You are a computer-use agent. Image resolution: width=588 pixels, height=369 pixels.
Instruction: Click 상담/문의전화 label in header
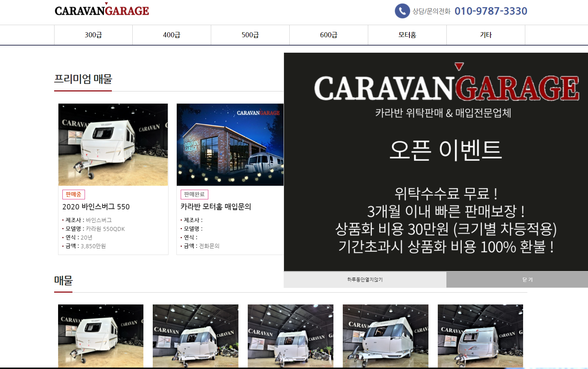(432, 11)
